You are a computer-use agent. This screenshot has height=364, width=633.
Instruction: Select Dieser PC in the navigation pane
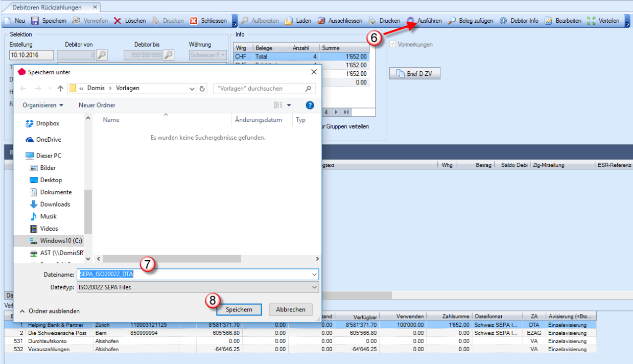coord(49,156)
